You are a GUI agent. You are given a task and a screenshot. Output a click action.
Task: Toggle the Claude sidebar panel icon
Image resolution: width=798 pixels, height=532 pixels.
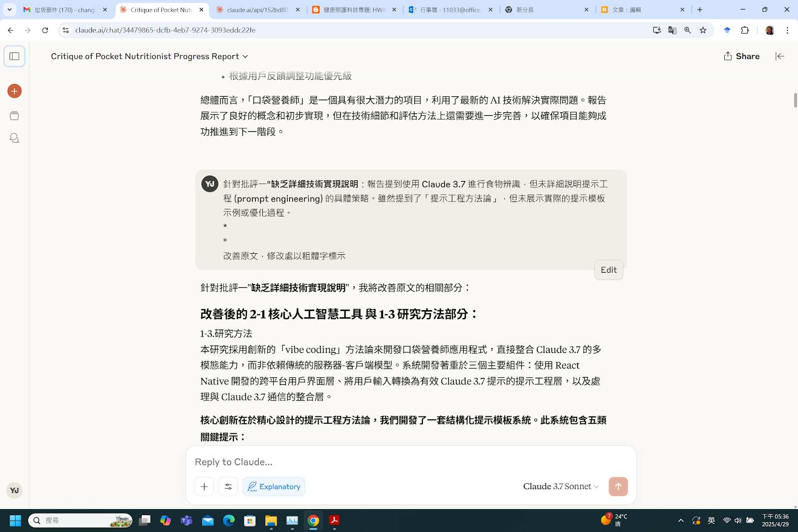(x=14, y=56)
